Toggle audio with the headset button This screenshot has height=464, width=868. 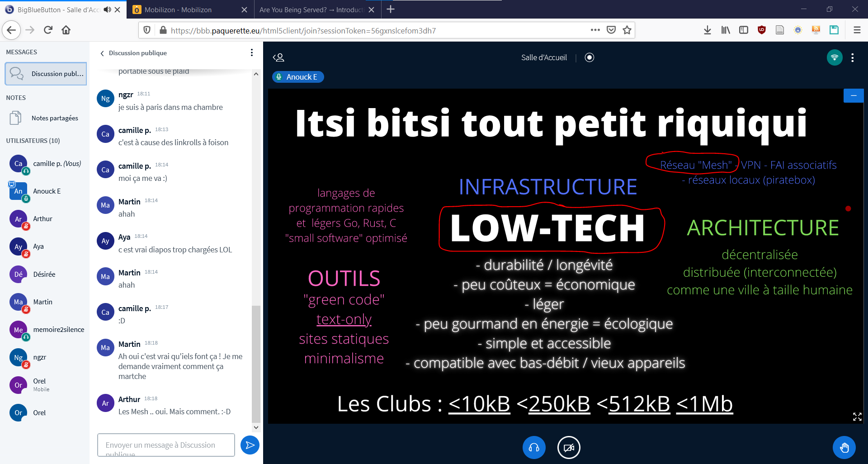pos(534,447)
